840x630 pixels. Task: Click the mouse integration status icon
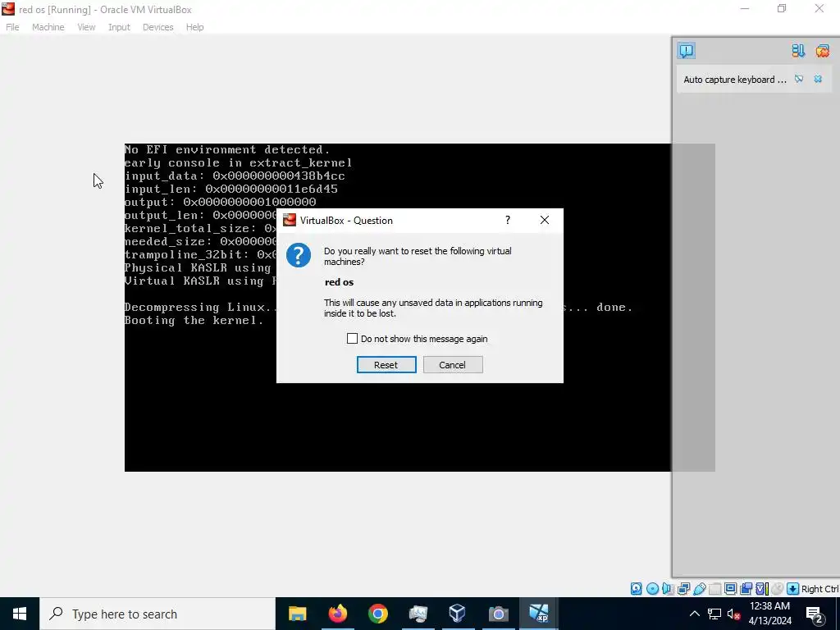(x=778, y=589)
